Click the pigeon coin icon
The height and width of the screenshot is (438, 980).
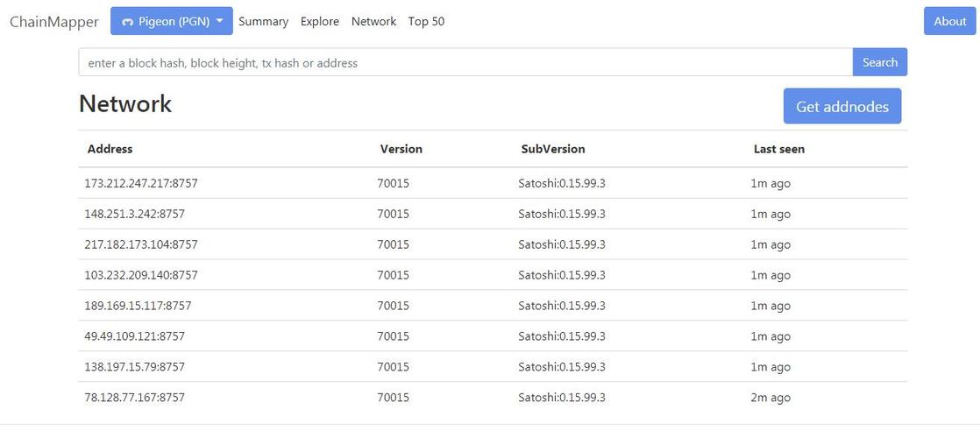coord(127,22)
